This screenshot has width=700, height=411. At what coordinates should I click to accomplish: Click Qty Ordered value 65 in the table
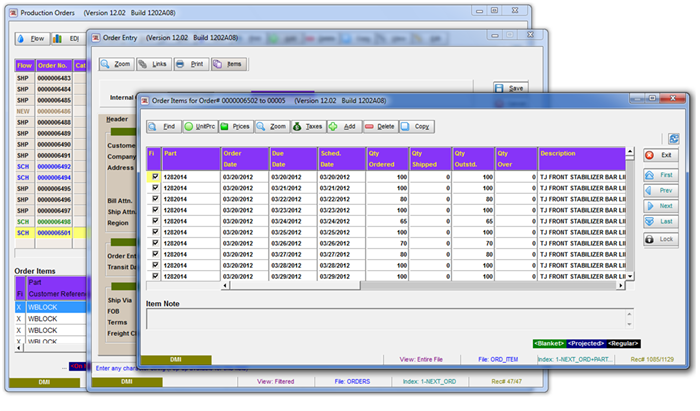coord(388,221)
